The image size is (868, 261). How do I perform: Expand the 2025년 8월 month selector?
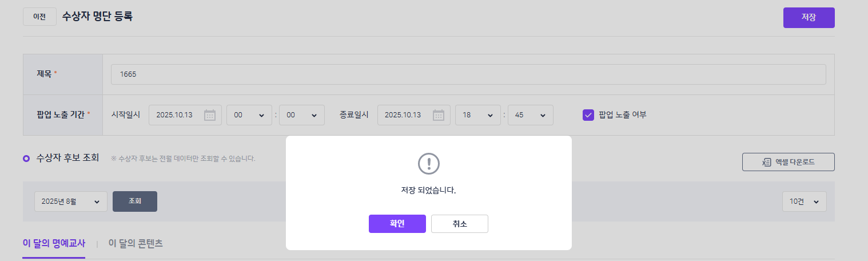click(70, 201)
